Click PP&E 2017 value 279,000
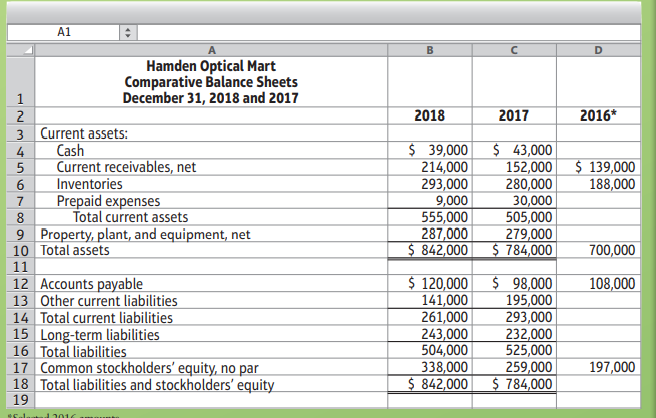656x418 pixels. pos(514,233)
